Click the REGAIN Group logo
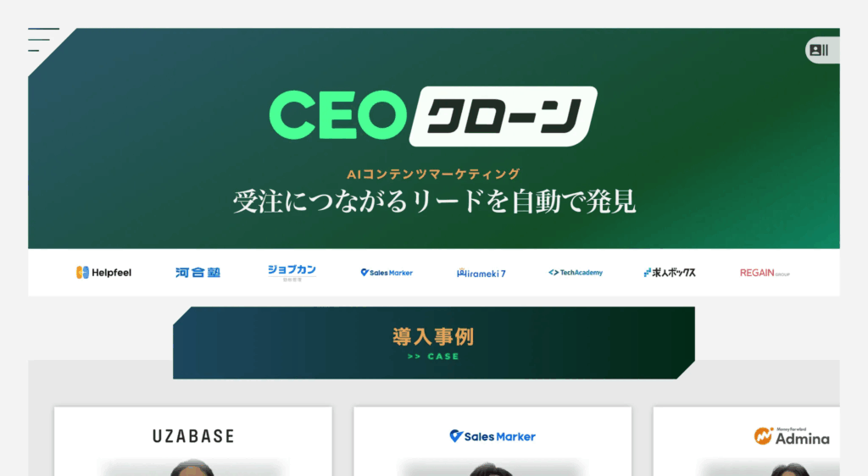 [765, 273]
